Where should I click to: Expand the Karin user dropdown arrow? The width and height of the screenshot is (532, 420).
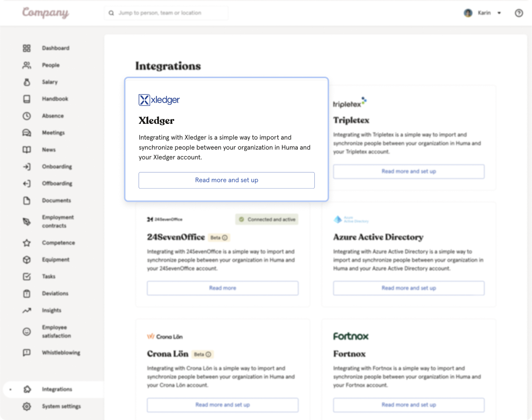[499, 13]
